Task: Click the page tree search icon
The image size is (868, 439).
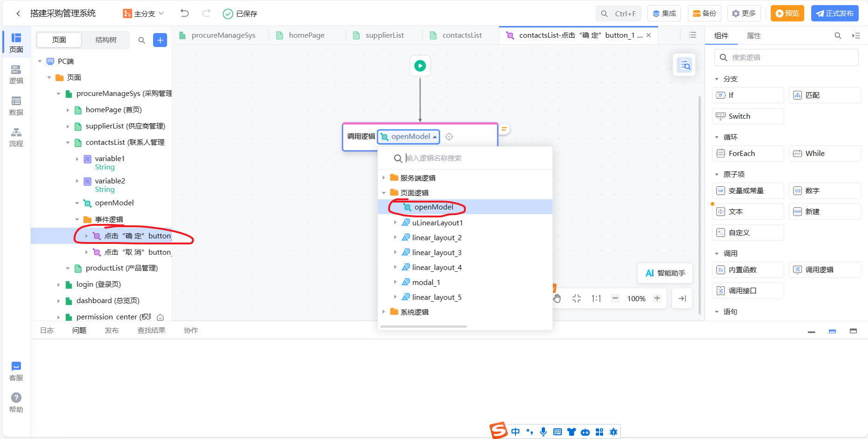Action: (142, 41)
